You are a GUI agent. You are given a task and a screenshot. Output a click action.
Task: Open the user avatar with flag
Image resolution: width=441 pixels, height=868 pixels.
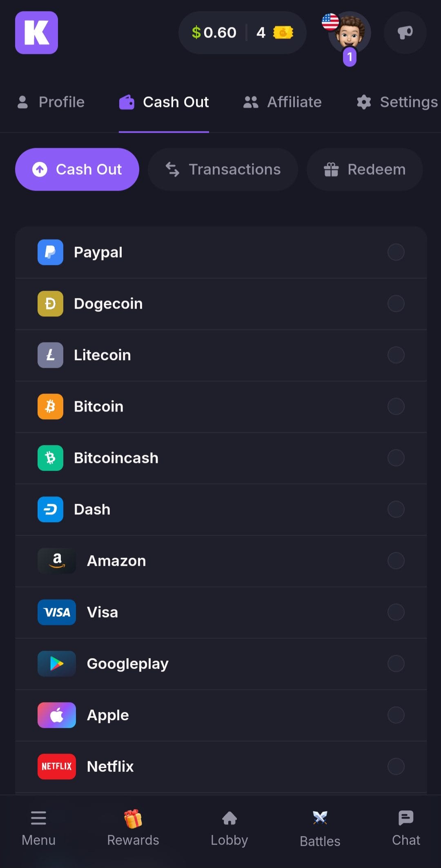pos(349,33)
